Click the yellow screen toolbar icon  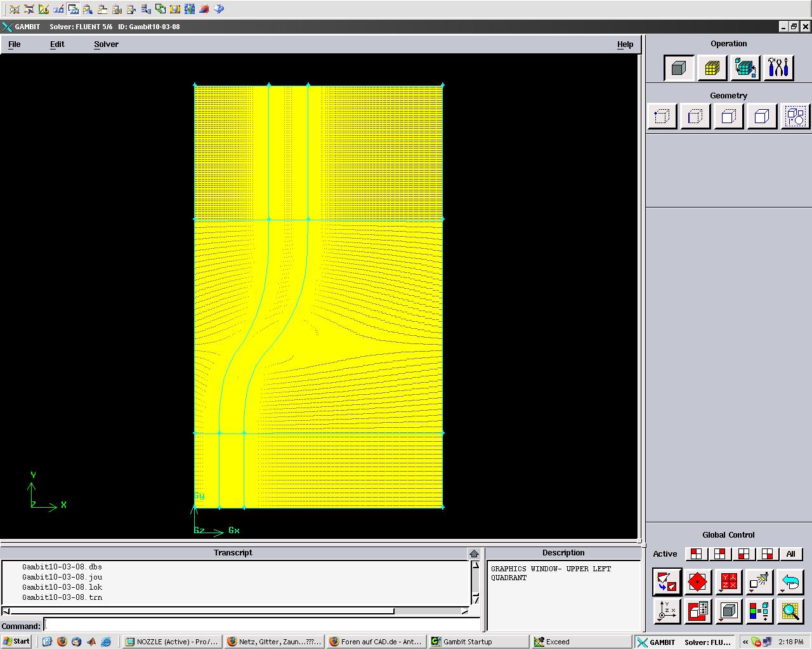coord(175,9)
